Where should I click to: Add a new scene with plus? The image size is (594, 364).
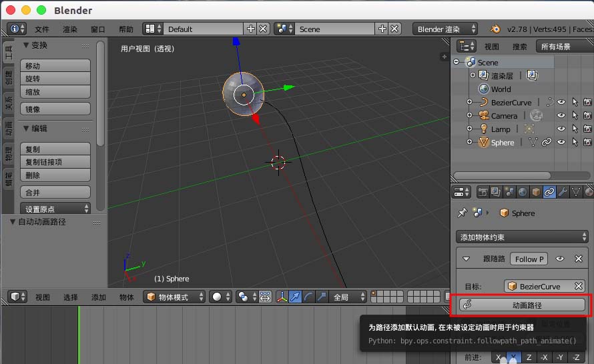382,29
